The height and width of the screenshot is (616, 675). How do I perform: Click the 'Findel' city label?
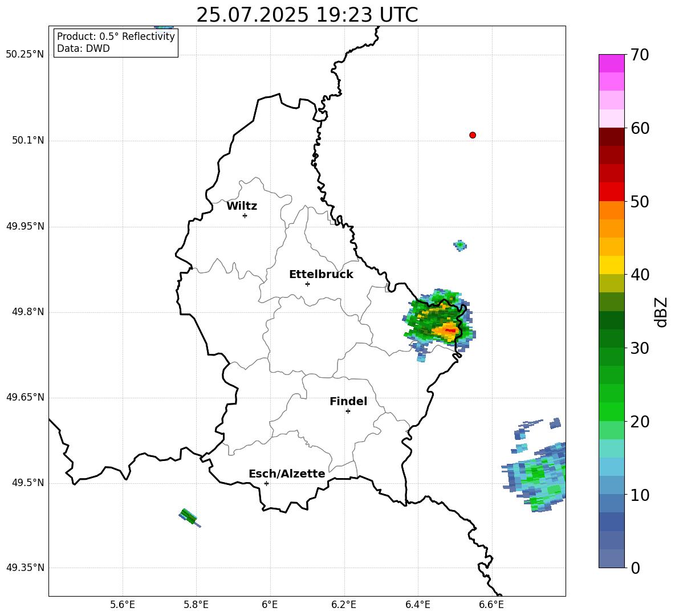click(348, 401)
